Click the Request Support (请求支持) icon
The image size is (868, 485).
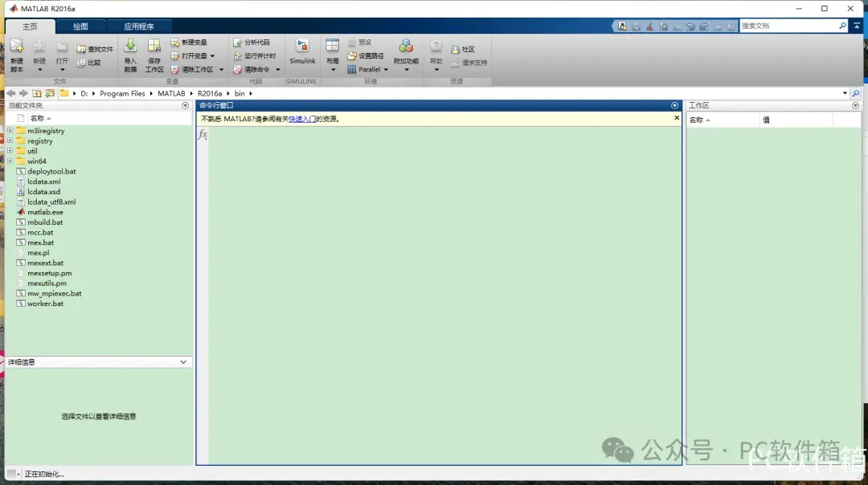pos(455,63)
